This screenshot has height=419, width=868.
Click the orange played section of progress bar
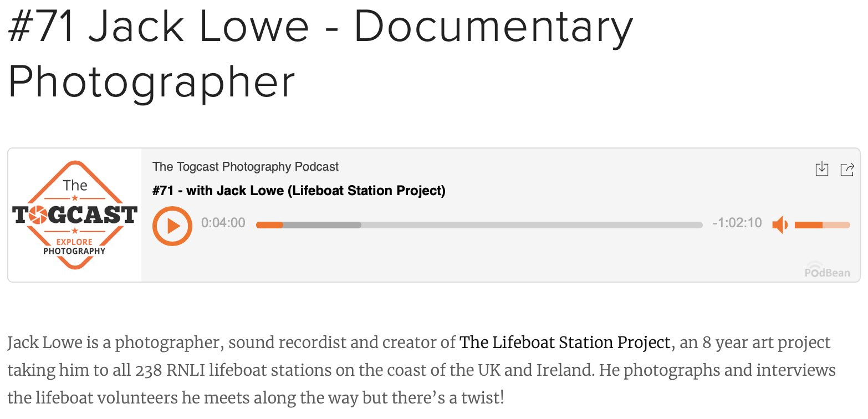tap(269, 225)
